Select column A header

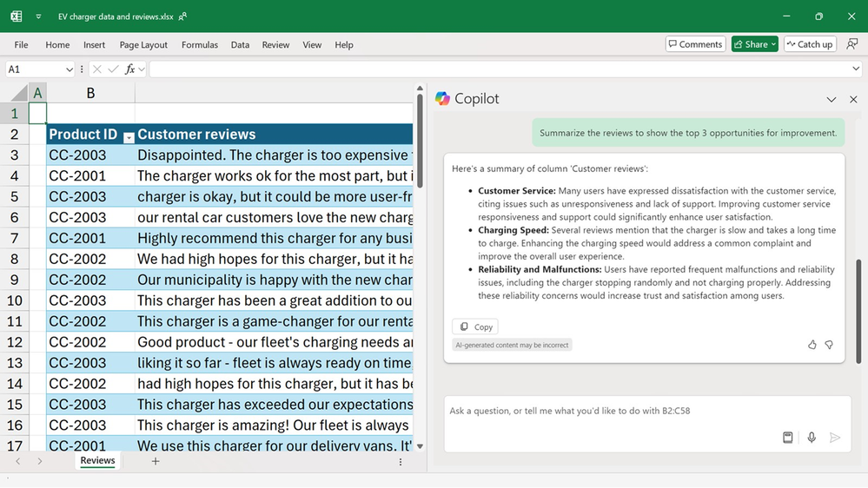point(37,93)
